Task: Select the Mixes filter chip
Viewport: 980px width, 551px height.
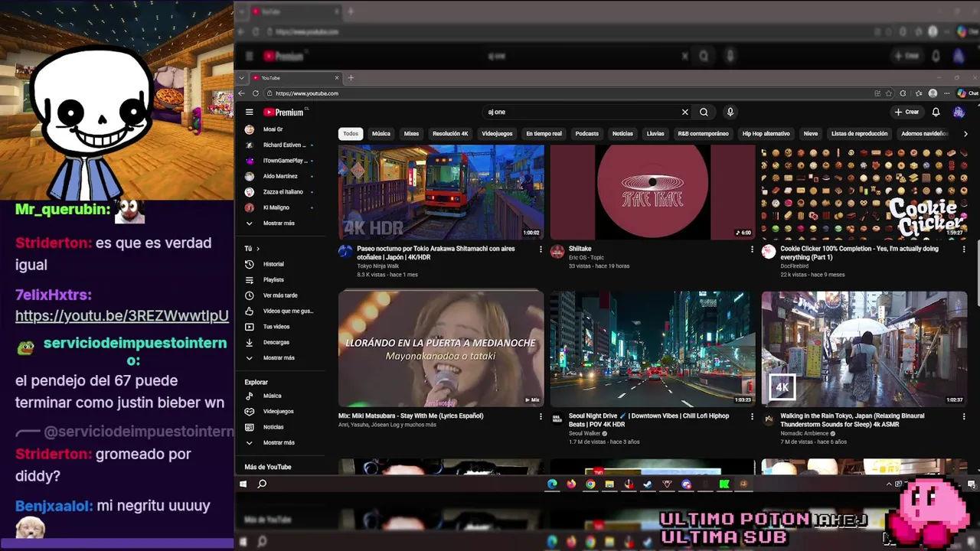Action: pos(411,134)
